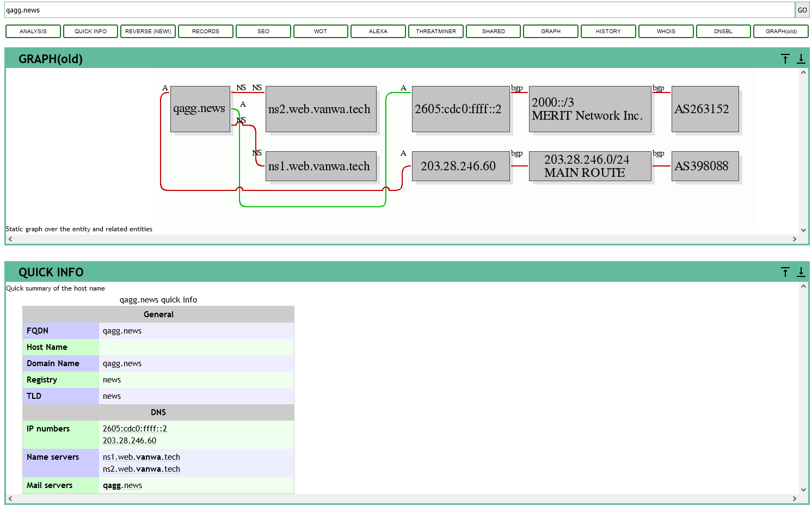Open the GRAPH(old) tab

coord(781,31)
